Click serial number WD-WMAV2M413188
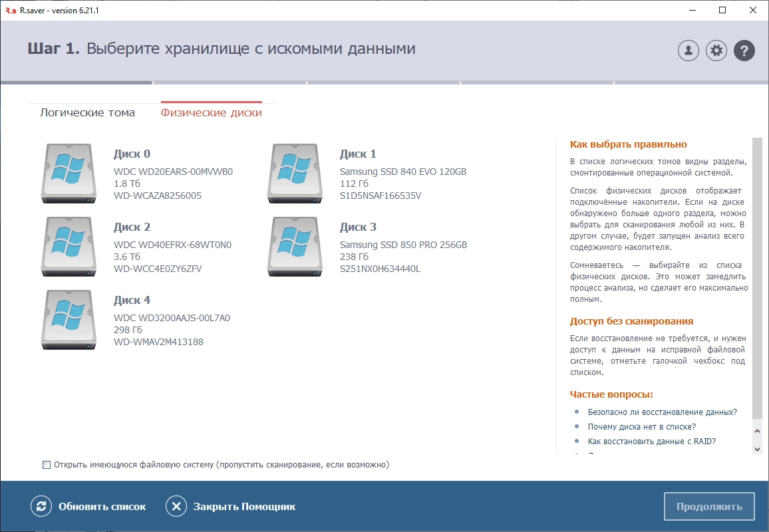The image size is (769, 532). (158, 342)
